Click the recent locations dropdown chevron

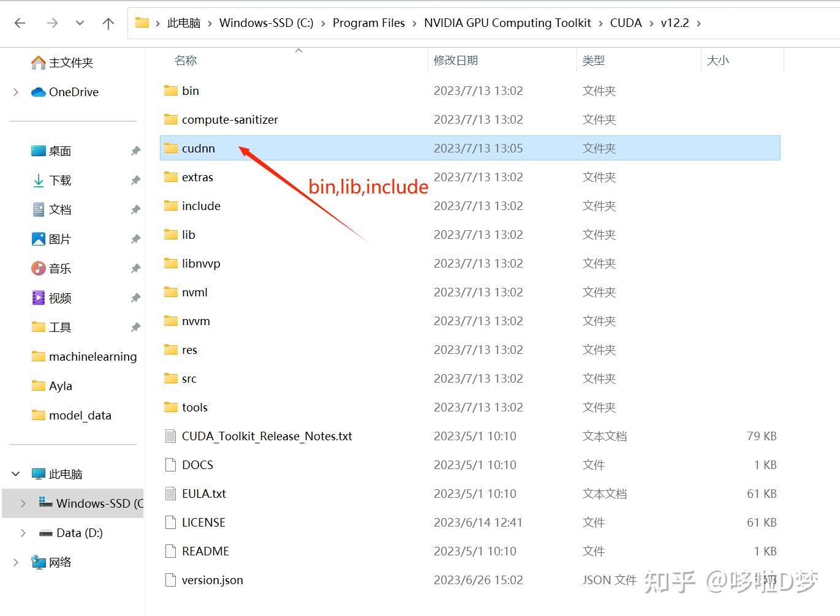click(x=79, y=23)
